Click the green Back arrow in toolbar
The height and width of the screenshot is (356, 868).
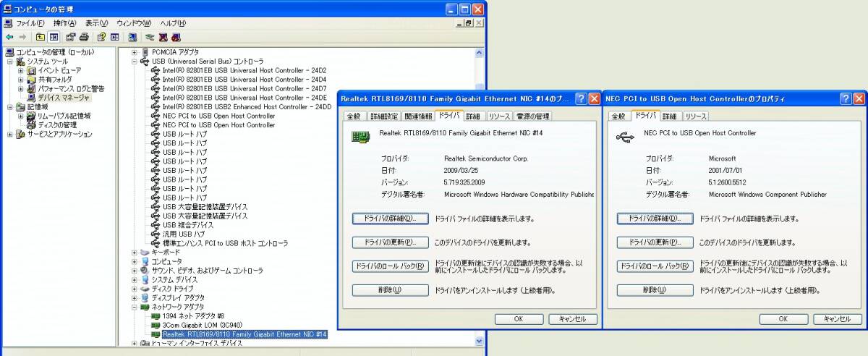click(x=9, y=37)
